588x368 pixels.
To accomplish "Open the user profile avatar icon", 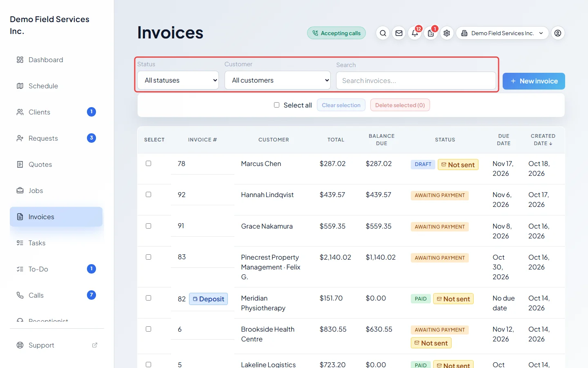I will (558, 33).
